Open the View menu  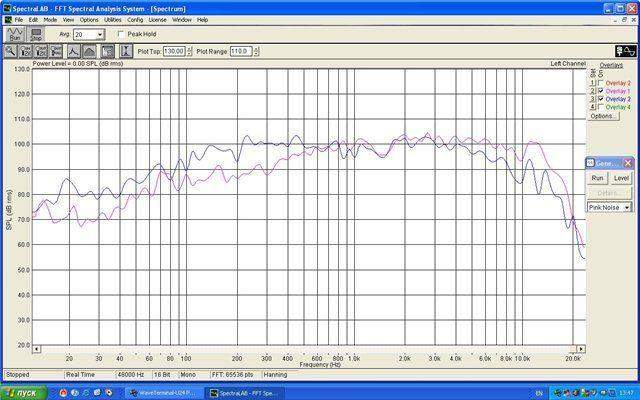pyautogui.click(x=68, y=20)
